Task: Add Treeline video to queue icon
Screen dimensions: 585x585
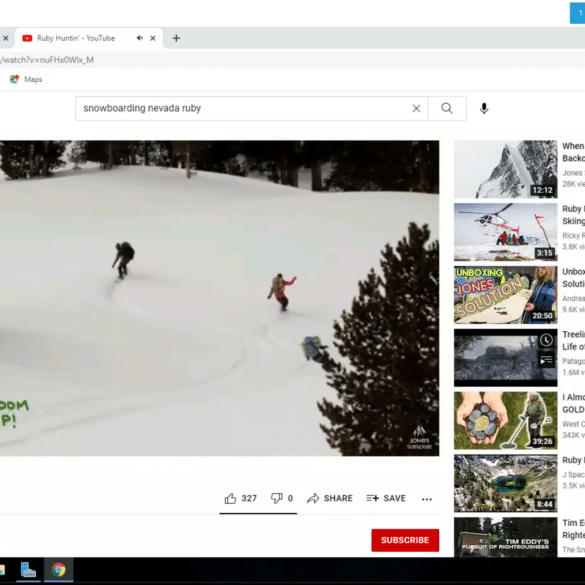Action: (547, 361)
